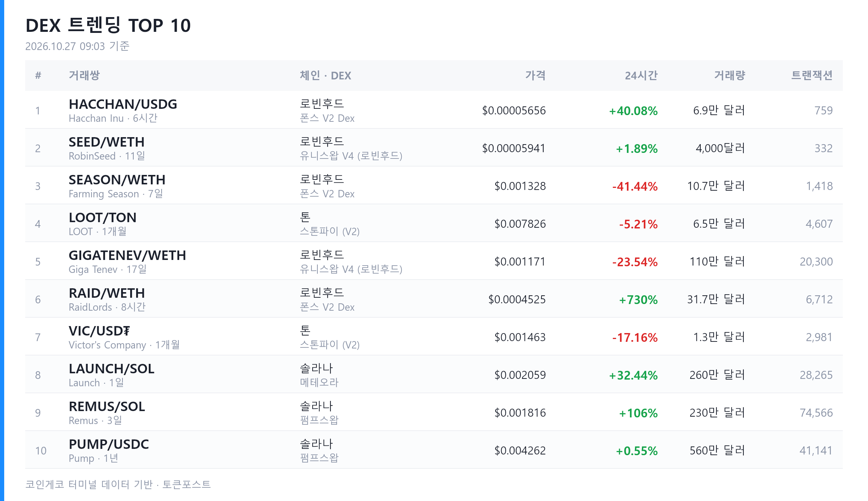868x501 pixels.
Task: Click the transaction count 74,566
Action: 816,413
